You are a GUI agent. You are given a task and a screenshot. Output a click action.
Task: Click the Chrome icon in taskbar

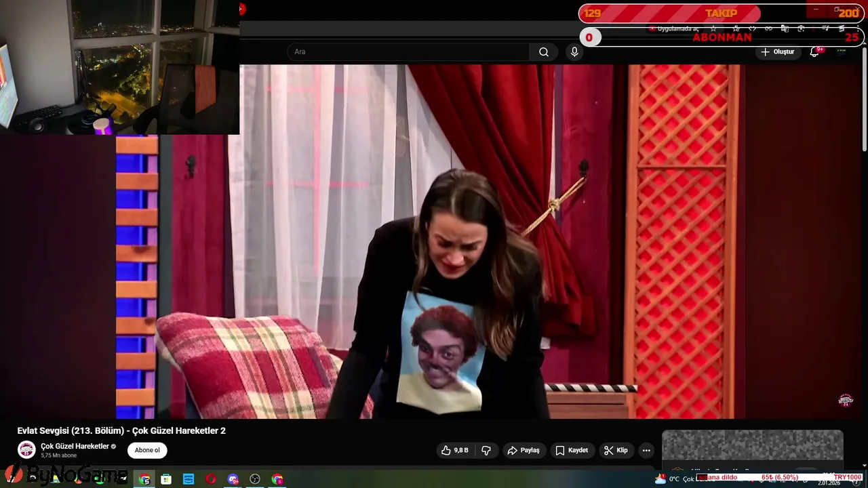tap(144, 479)
